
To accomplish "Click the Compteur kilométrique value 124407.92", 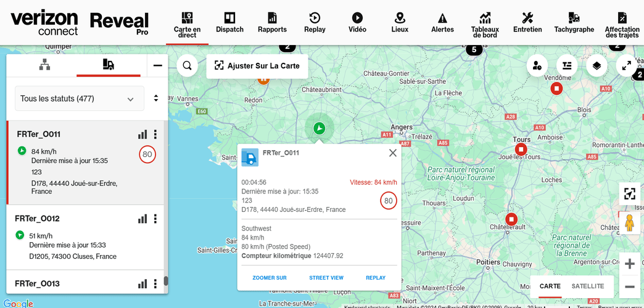I will pyautogui.click(x=328, y=256).
